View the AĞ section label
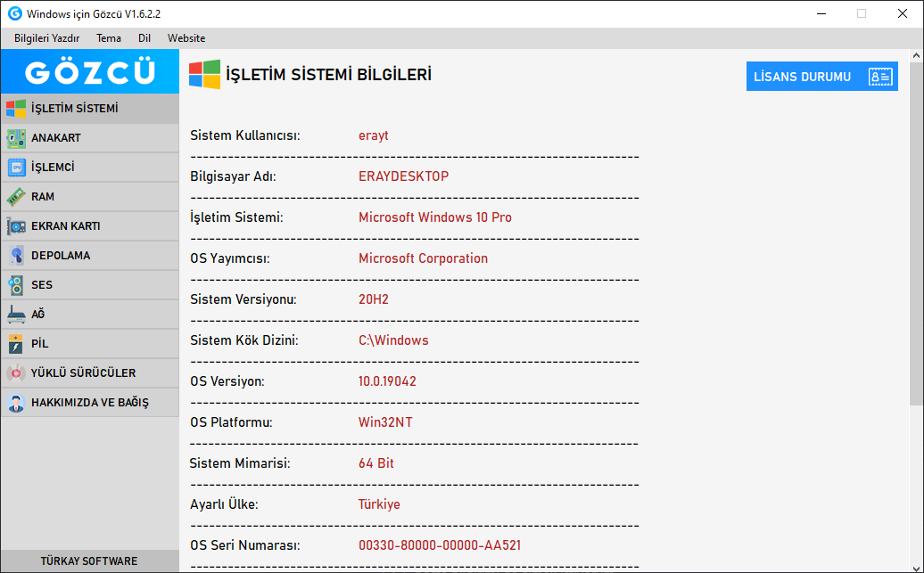This screenshot has height=573, width=924. [x=37, y=314]
